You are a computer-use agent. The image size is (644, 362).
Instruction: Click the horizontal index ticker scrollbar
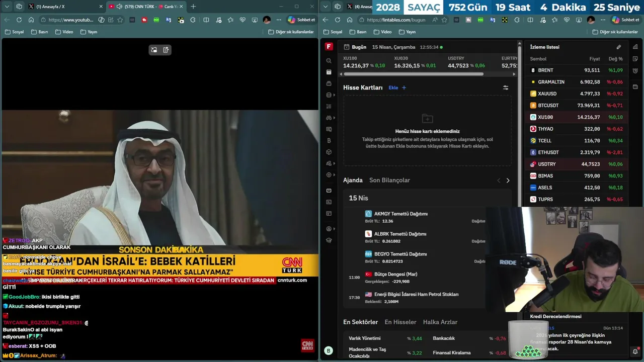pyautogui.click(x=413, y=74)
